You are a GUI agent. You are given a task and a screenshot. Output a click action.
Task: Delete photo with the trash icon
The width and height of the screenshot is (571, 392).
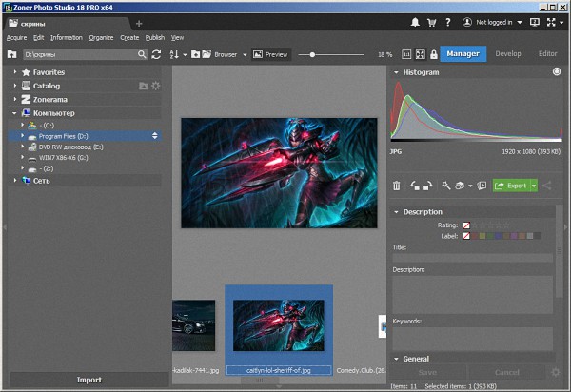point(396,186)
